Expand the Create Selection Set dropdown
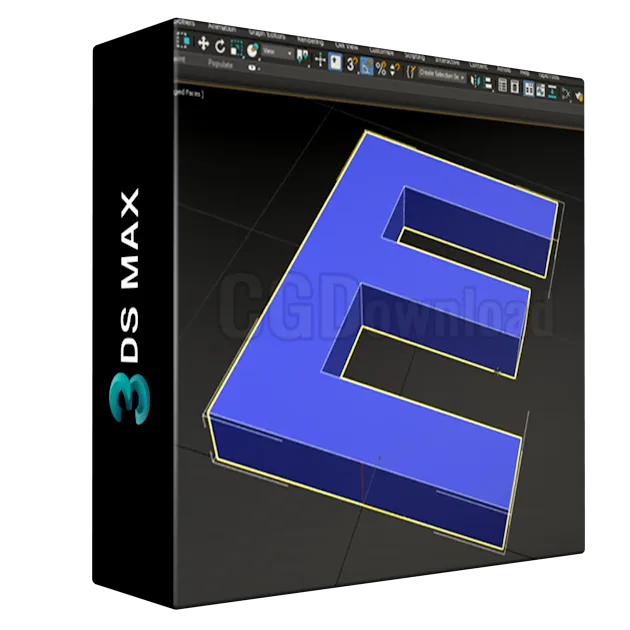Screen dimensions: 630x630 [442, 75]
